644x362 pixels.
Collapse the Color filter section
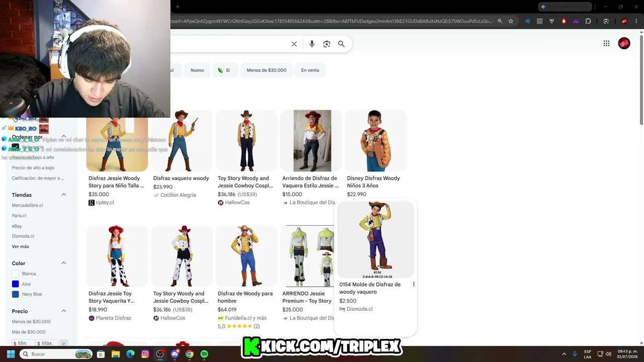(x=64, y=263)
